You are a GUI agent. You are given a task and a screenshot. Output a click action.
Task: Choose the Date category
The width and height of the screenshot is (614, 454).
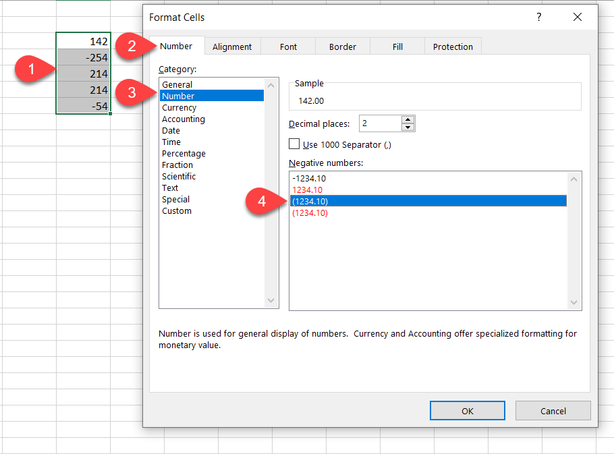[212, 130]
